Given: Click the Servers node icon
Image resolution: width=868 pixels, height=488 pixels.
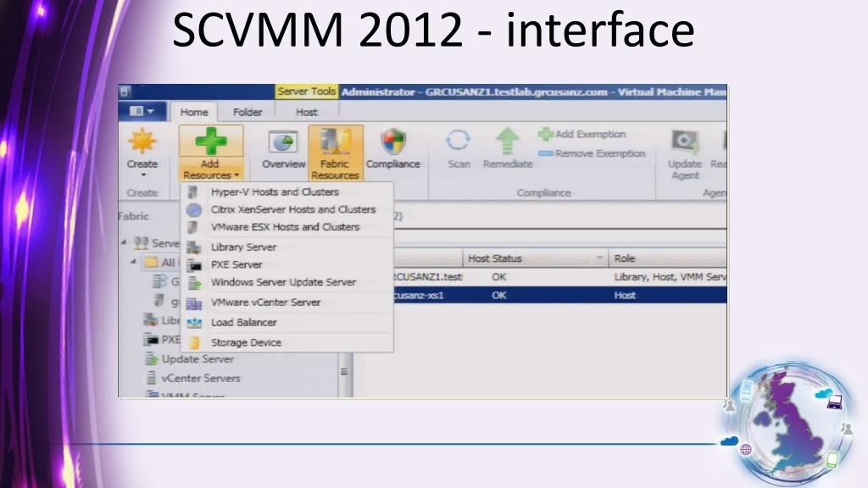Looking at the screenshot, I should (x=142, y=243).
